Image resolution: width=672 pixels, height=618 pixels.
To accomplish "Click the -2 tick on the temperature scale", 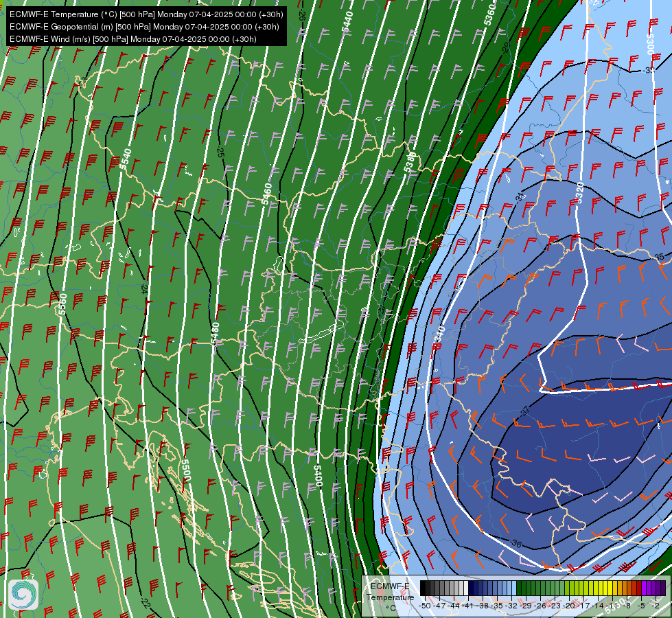I will click(656, 606).
